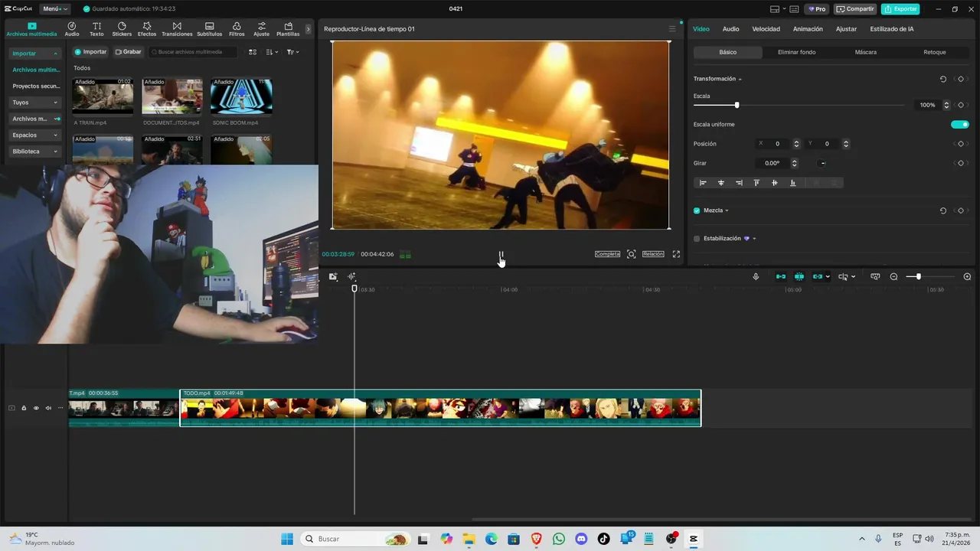Select the Eliminar fondo subtab
980x551 pixels.
797,52
